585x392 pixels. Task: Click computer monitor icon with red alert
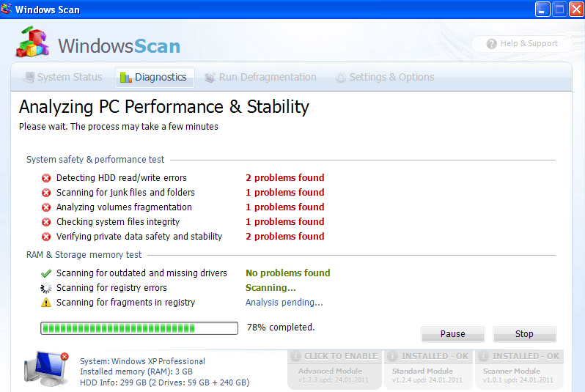[45, 369]
